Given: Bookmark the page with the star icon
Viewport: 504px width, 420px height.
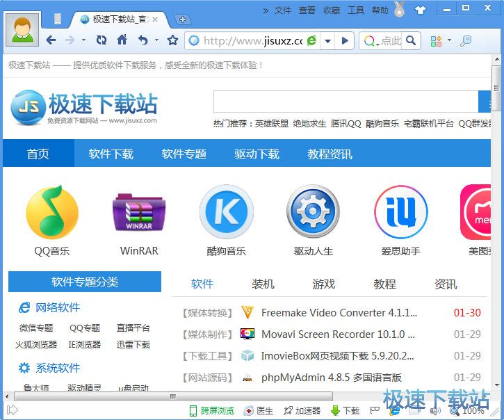Looking at the screenshot, I should pyautogui.click(x=173, y=40).
